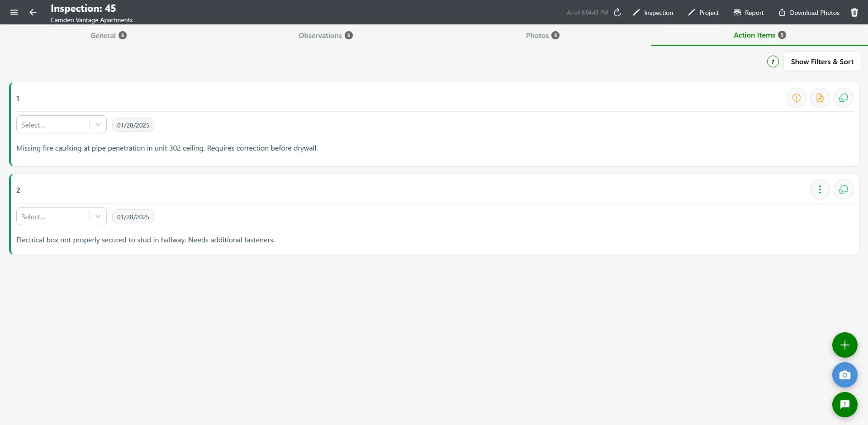This screenshot has width=868, height=425.
Task: Open the Select dropdown on item 1
Action: [62, 124]
